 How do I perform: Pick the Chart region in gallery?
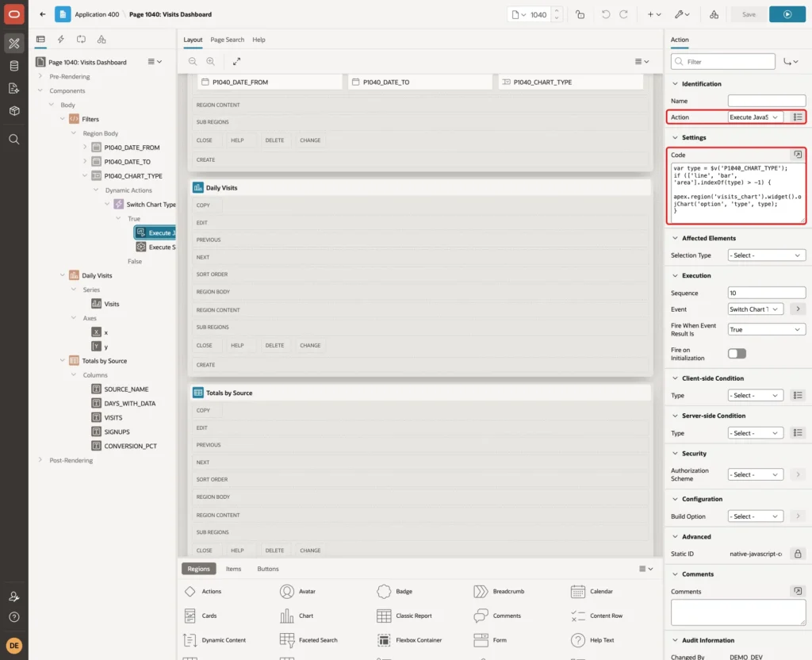coord(297,616)
